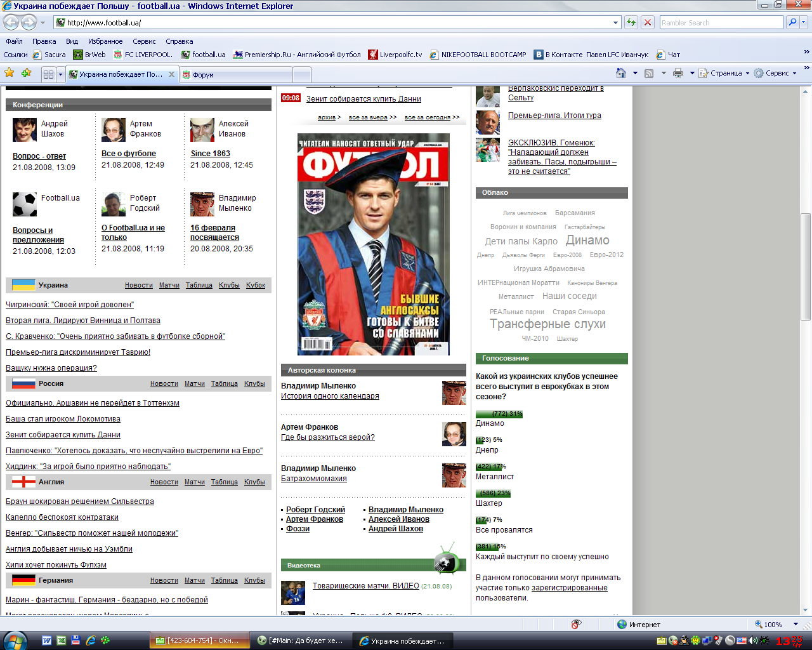Switch to '[#Main: Да будет хе...' taskbar window
This screenshot has width=812, height=650.
300,640
